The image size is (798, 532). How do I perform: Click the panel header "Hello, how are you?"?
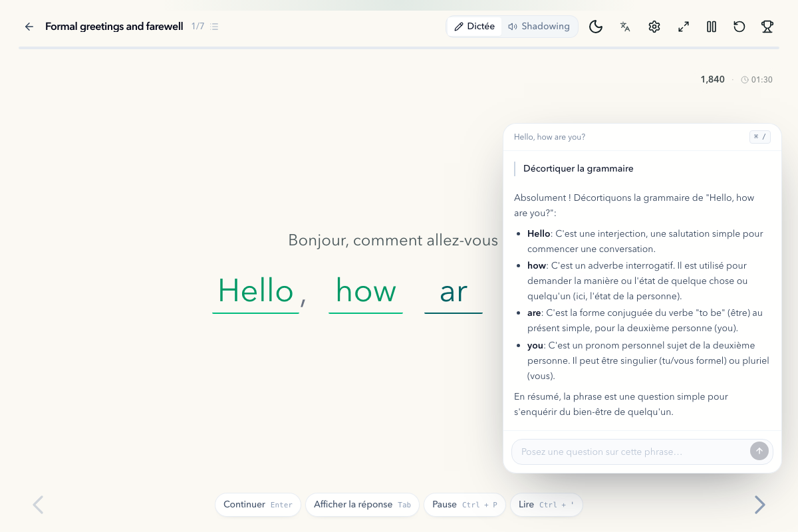549,137
